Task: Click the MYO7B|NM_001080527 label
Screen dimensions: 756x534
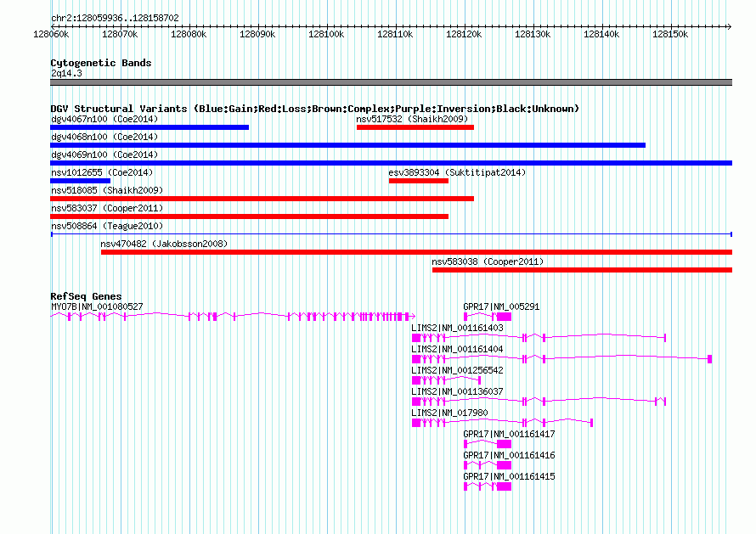Action: pos(97,307)
